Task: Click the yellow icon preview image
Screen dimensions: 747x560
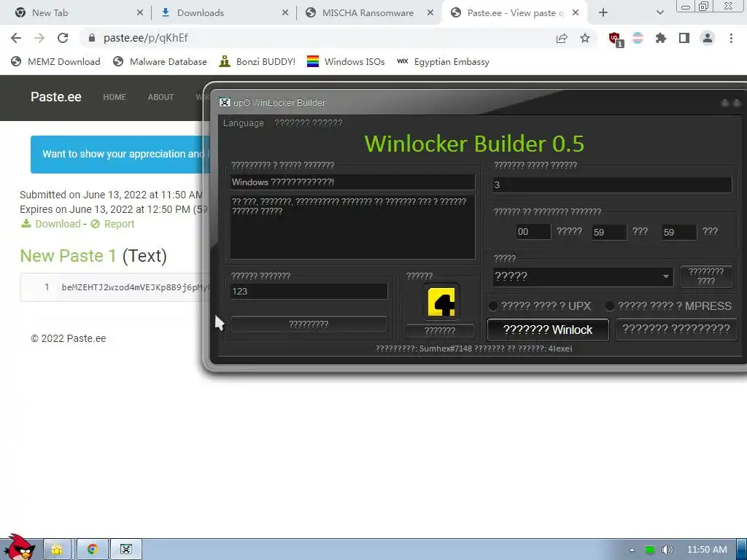Action: click(441, 302)
